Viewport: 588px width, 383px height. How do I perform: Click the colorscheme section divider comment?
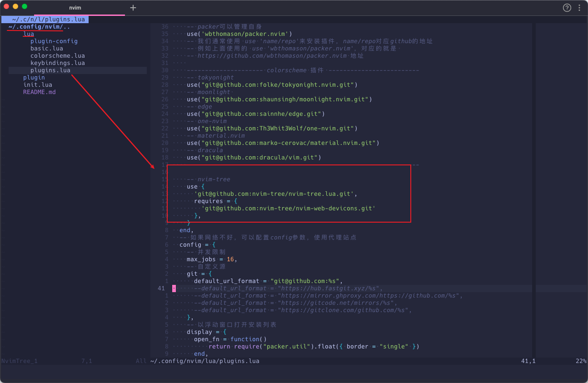click(x=303, y=70)
